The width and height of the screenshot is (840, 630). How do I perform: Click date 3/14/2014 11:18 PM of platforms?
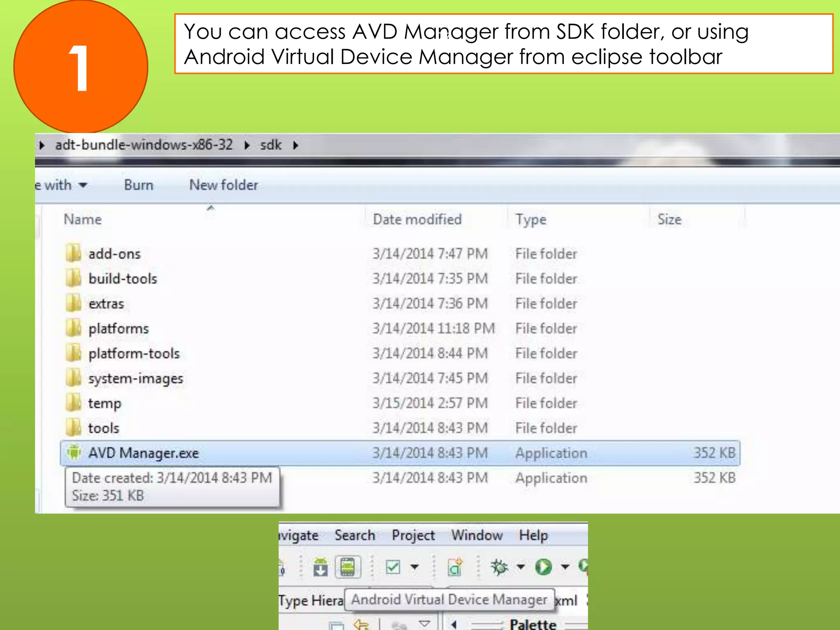(x=434, y=329)
